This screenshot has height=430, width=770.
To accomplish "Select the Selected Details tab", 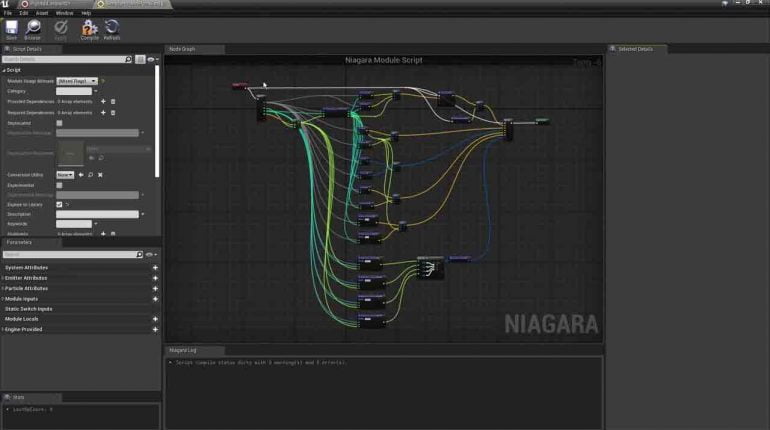I will 635,49.
